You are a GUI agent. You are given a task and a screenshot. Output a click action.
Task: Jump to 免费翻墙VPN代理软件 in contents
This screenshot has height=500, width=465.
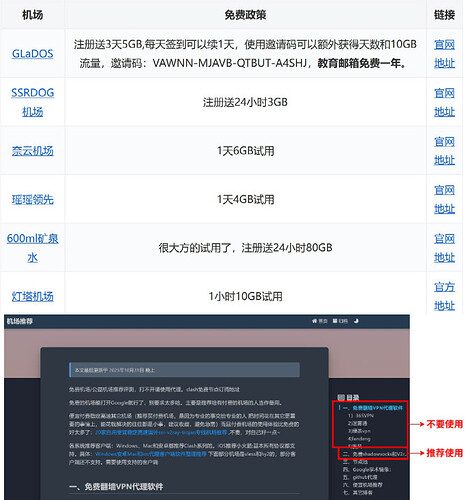pos(373,408)
